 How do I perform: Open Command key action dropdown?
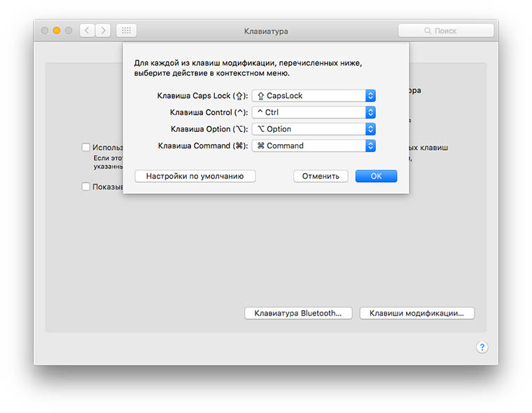pyautogui.click(x=314, y=146)
